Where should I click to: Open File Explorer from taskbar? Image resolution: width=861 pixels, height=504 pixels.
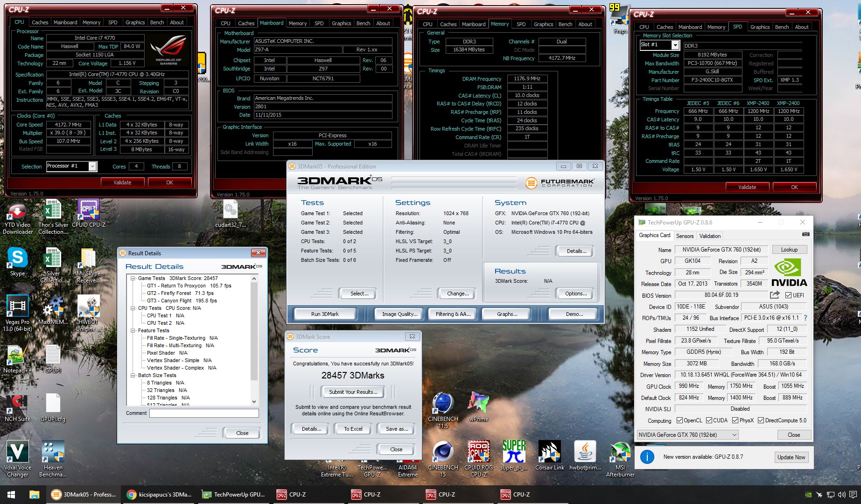tap(35, 494)
